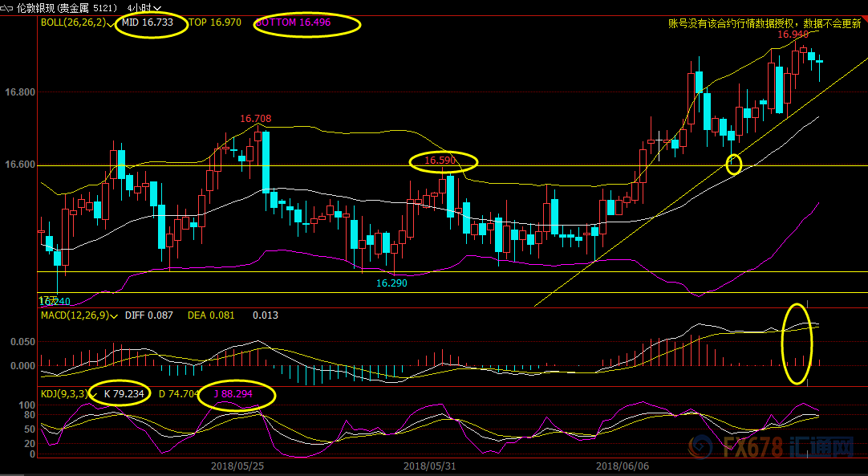
Task: Click the 伦敦银现 instrument title
Action: tap(34, 8)
